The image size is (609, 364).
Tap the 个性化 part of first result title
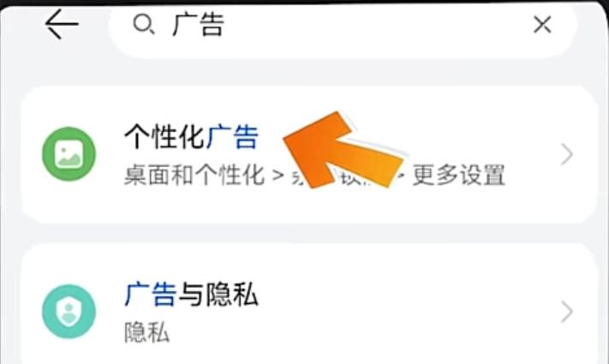(x=164, y=137)
